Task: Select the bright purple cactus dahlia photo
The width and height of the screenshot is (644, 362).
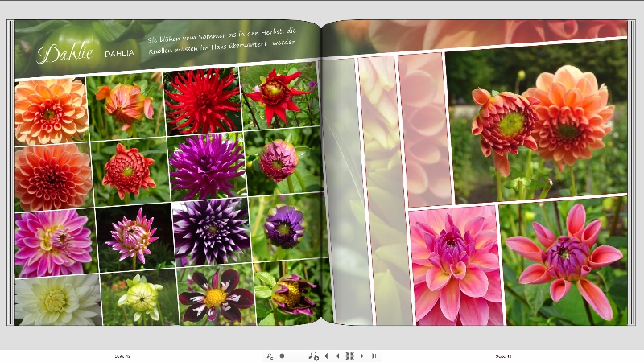Action: point(206,167)
